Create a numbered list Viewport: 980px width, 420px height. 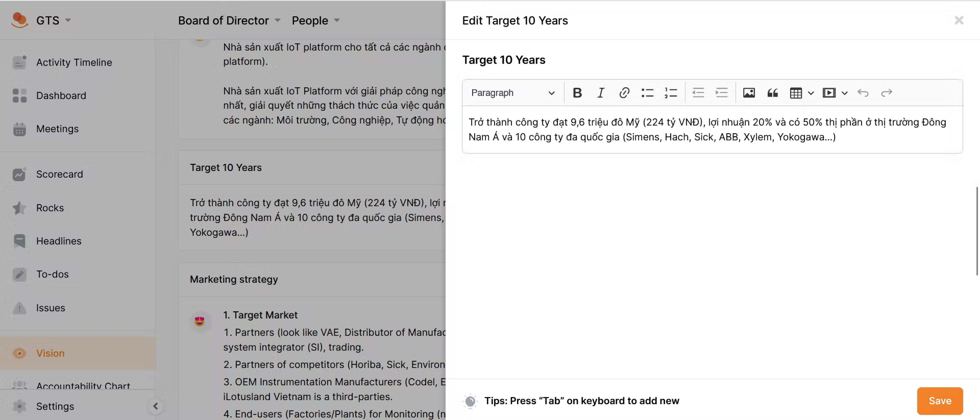coord(671,93)
